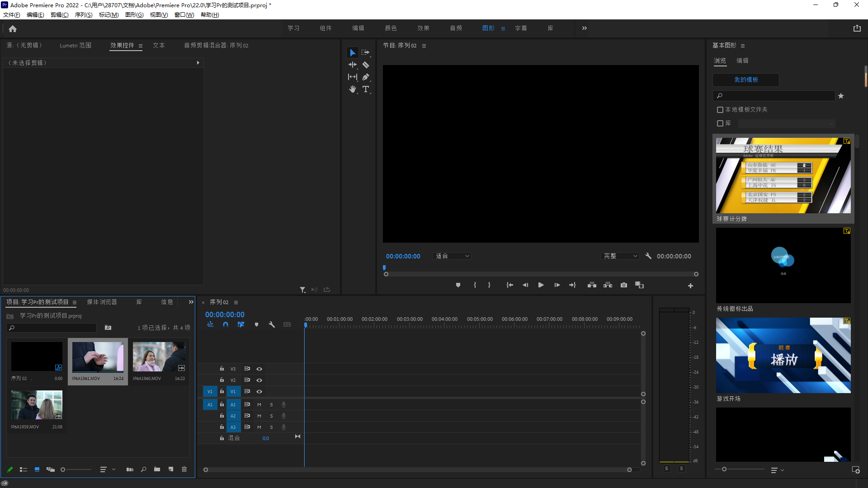Select the Ripple Edit tool
The height and width of the screenshot is (488, 868).
tap(353, 65)
